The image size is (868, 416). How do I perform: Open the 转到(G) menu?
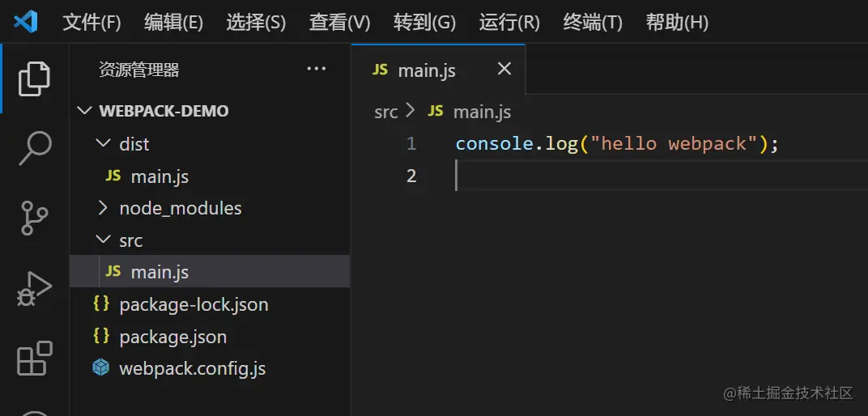coord(424,23)
